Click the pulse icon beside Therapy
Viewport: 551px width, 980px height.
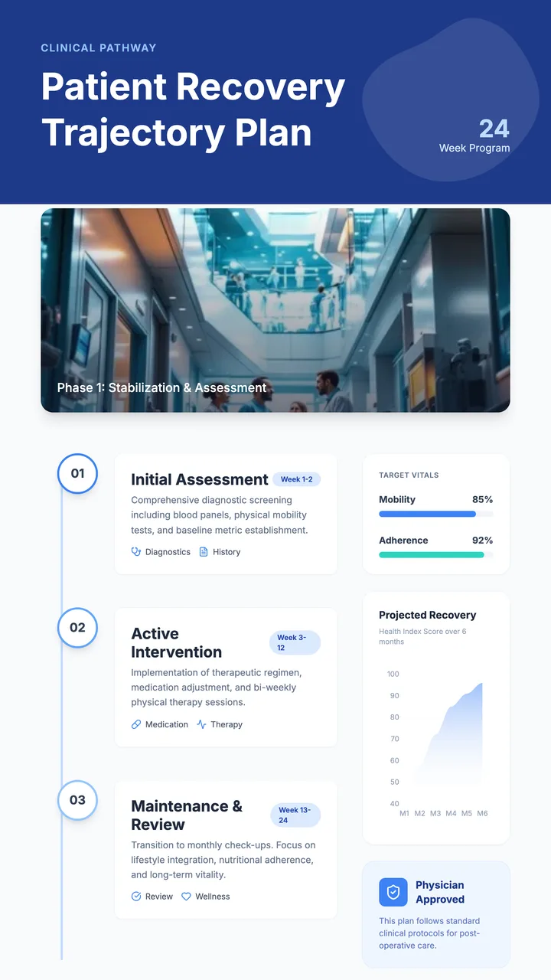[201, 724]
